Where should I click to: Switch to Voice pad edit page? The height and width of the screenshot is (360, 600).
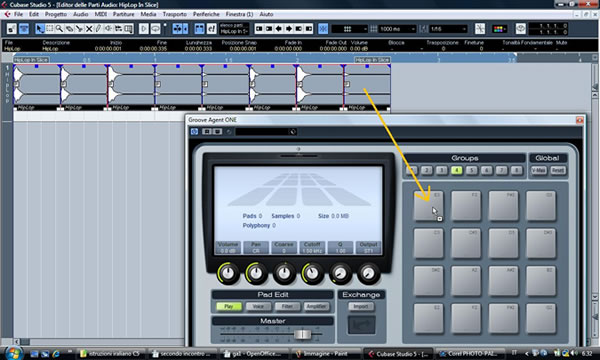[x=258, y=306]
